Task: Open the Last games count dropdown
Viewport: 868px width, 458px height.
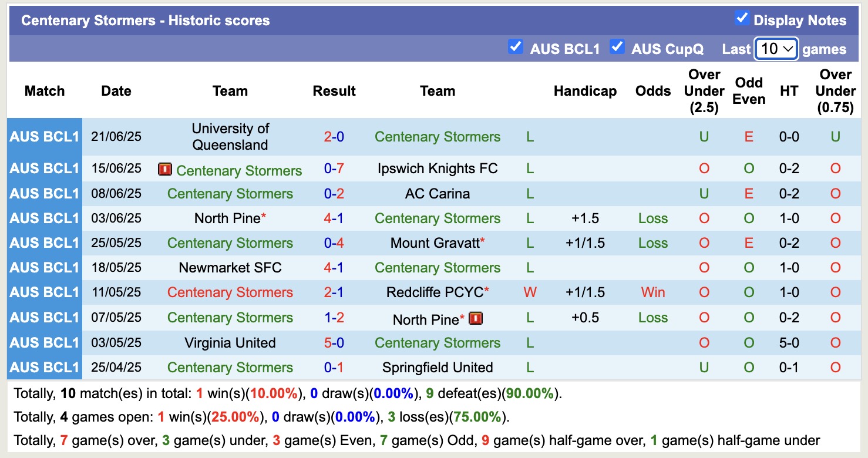Action: pyautogui.click(x=775, y=48)
